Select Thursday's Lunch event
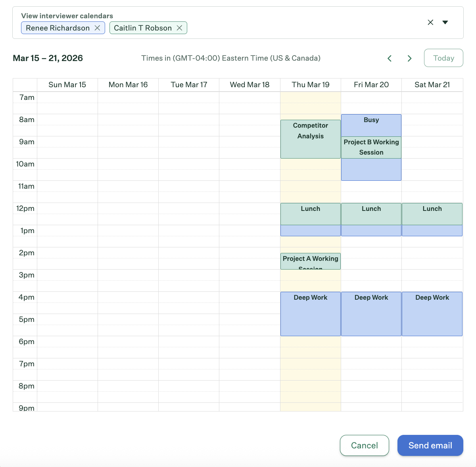The width and height of the screenshot is (476, 467). pyautogui.click(x=310, y=214)
